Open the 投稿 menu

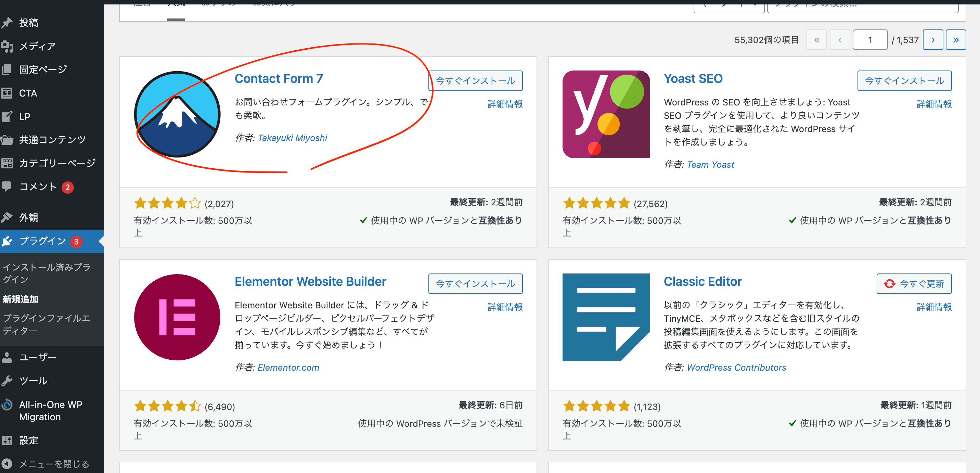click(x=52, y=23)
